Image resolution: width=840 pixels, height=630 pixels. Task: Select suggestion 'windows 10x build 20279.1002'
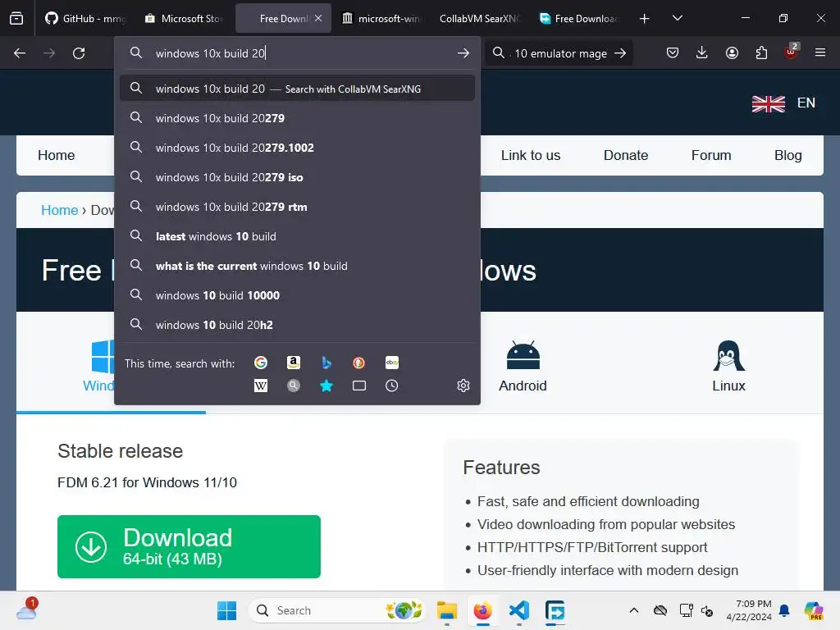pyautogui.click(x=297, y=148)
